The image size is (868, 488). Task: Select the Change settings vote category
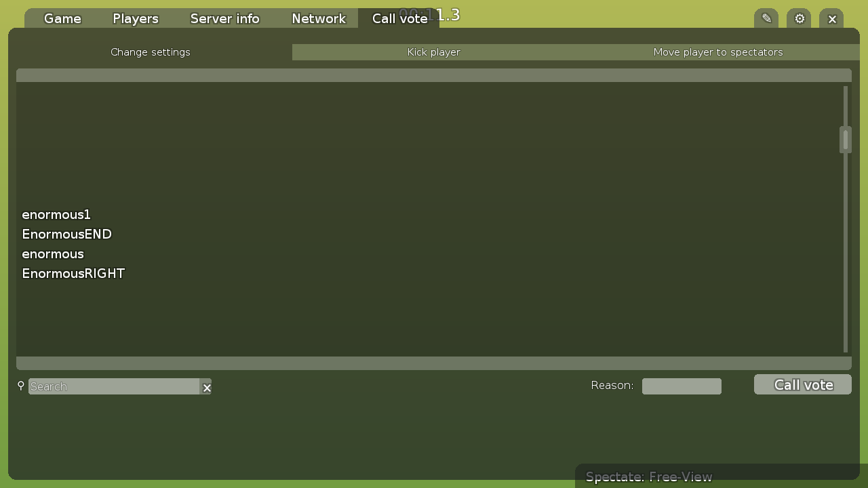[x=150, y=52]
